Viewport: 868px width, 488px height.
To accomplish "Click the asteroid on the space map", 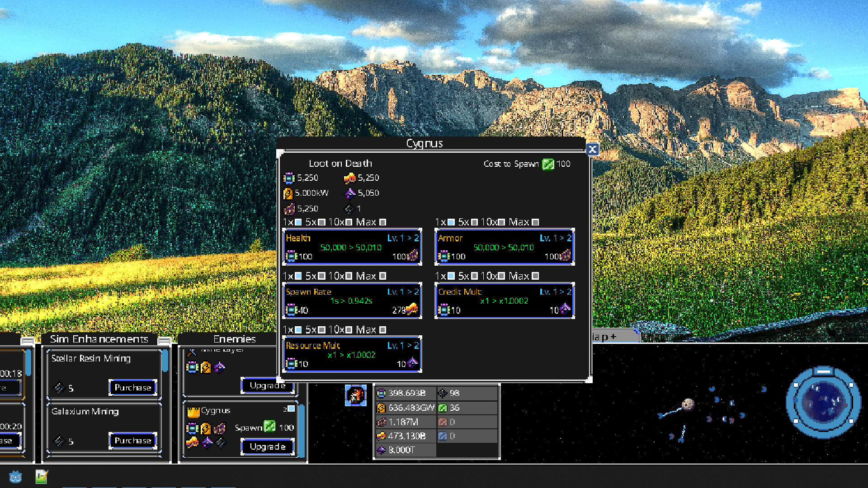I will 688,404.
